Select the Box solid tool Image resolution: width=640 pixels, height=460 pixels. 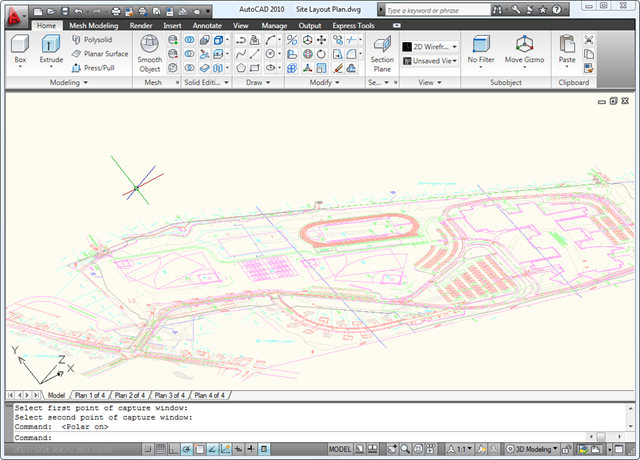point(20,45)
